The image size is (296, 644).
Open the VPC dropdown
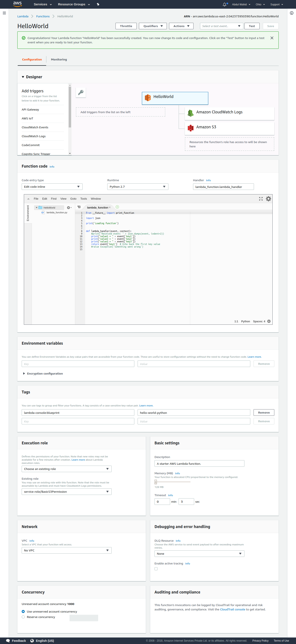(x=67, y=551)
